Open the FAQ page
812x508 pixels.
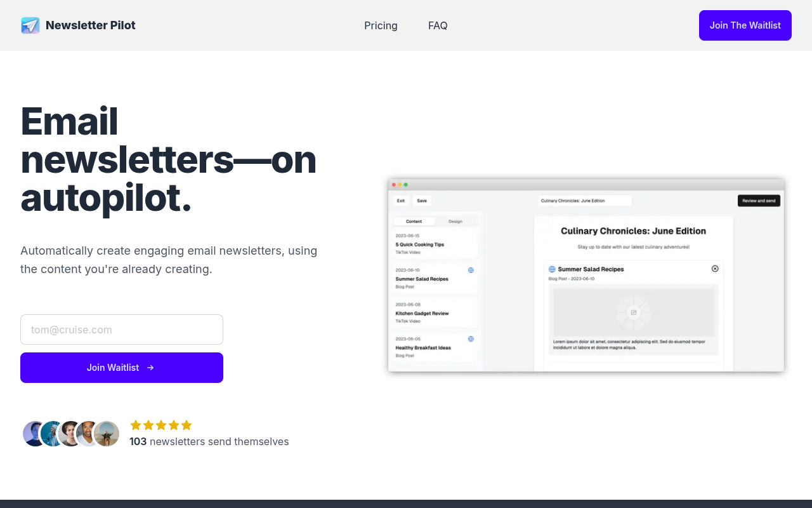pyautogui.click(x=438, y=25)
